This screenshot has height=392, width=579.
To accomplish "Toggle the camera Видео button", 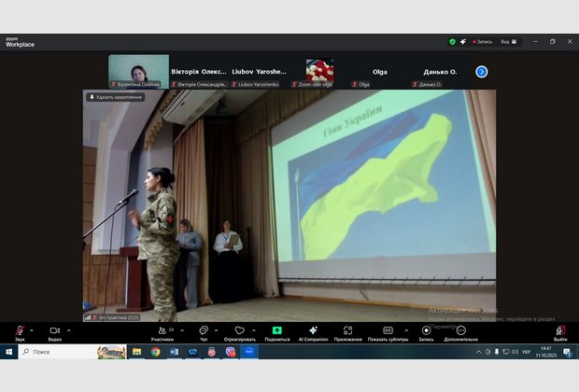I will (54, 330).
